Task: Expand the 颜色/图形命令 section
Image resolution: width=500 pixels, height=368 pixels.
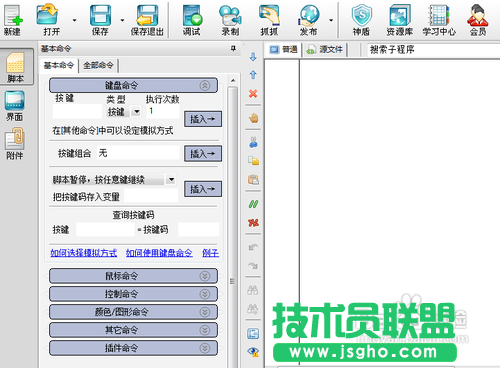Action: [x=205, y=312]
